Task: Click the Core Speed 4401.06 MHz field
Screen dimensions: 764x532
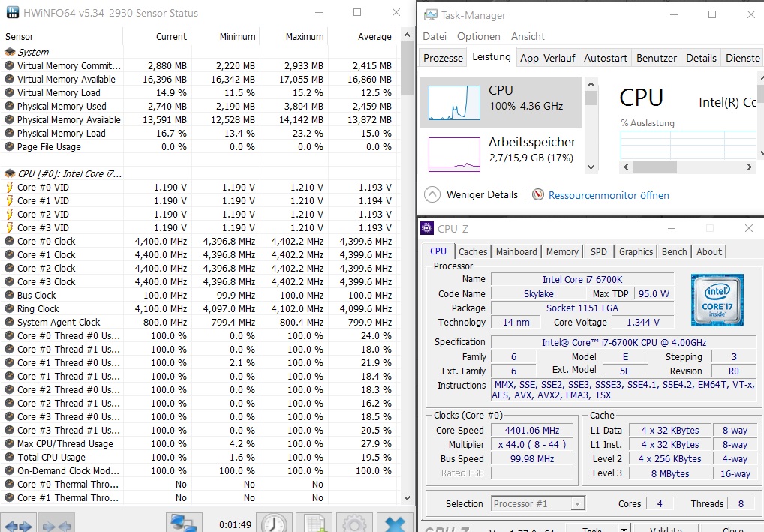Action: [x=531, y=431]
